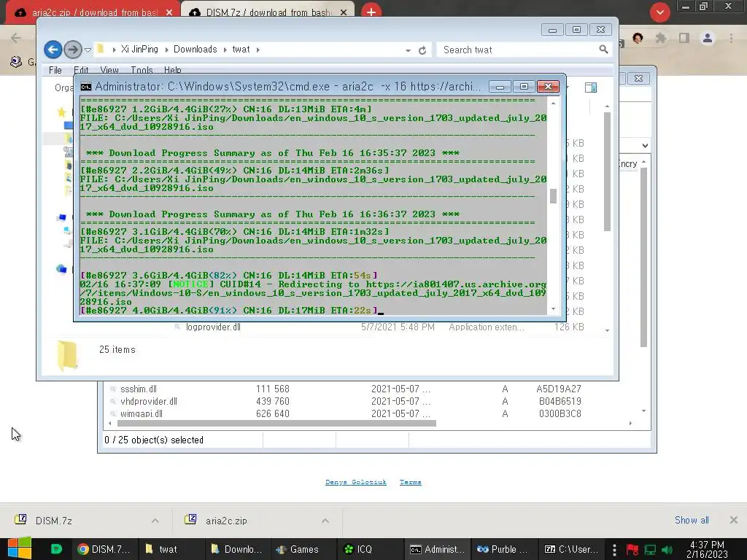Viewport: 747px width, 560px height.
Task: Select wimgapi.dll in the 7-Zip list
Action: tap(141, 414)
